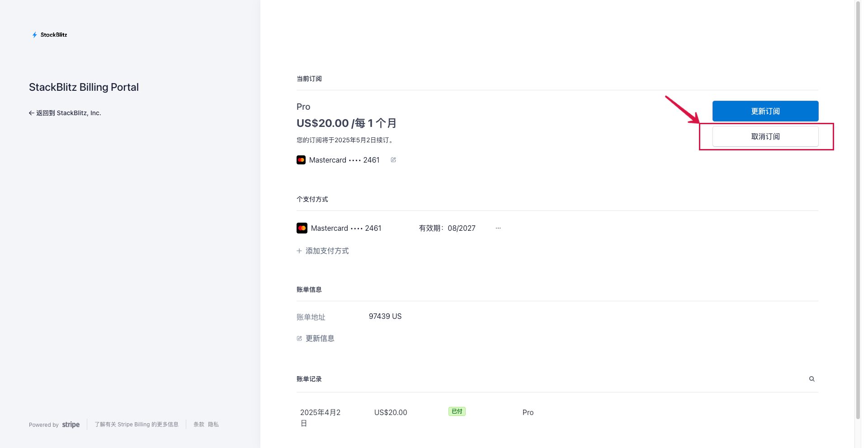Click the Stripe logo in footer
Screen dimensions: 868x448
point(71,425)
